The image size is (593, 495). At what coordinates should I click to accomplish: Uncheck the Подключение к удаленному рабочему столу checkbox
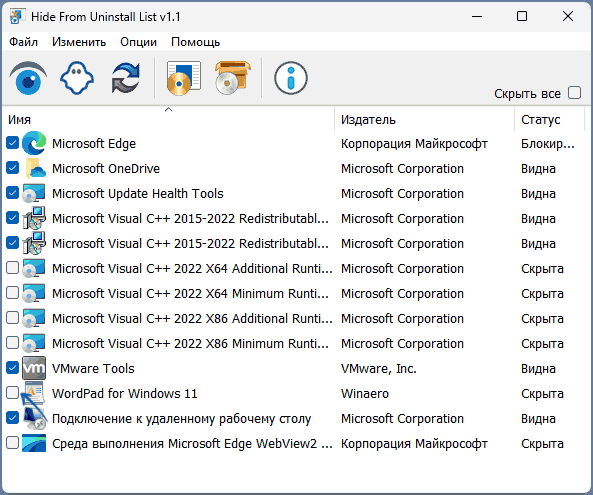(x=12, y=417)
